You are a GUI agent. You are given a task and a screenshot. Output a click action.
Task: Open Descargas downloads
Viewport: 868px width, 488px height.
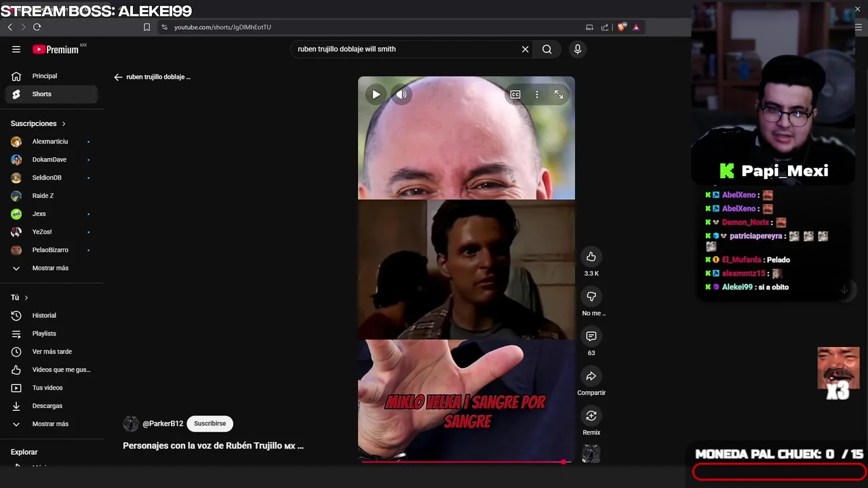click(52, 406)
